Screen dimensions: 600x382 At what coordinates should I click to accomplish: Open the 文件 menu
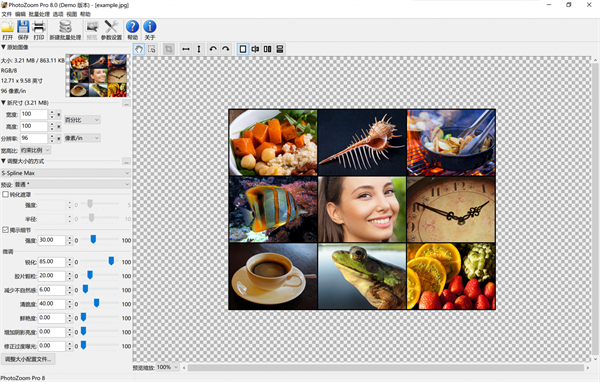tap(7, 14)
